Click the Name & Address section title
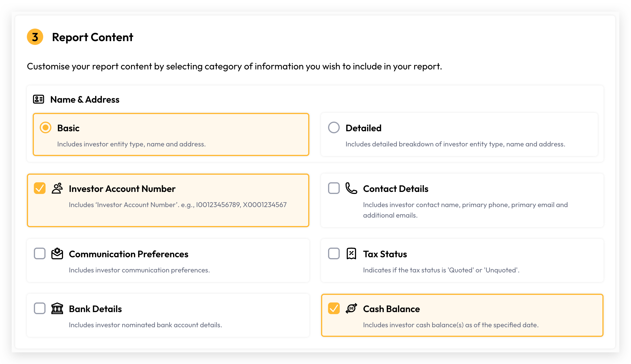 (x=85, y=100)
